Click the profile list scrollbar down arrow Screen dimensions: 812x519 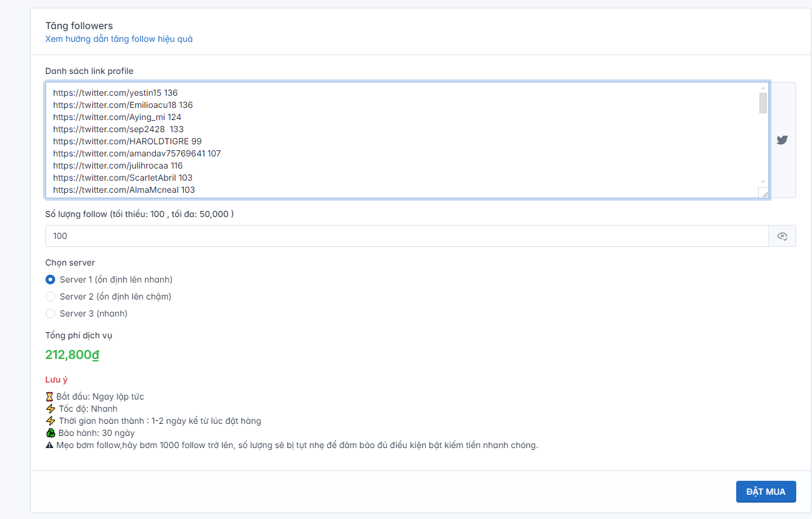763,181
